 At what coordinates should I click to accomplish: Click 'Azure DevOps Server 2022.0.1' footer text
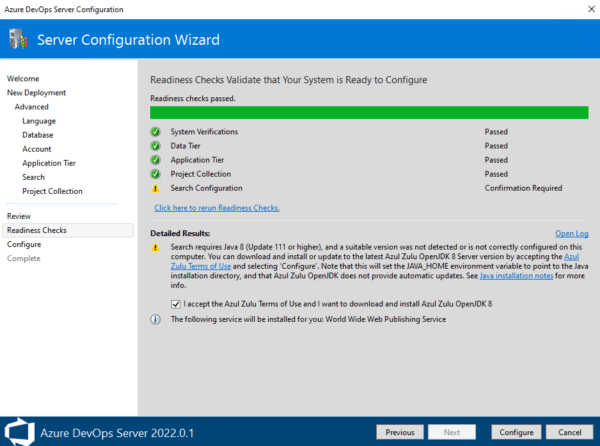tap(117, 433)
